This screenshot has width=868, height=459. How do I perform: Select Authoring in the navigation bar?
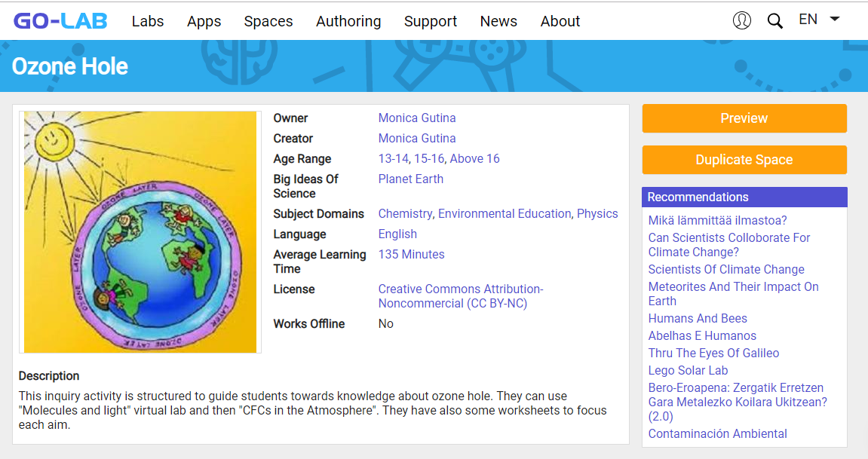(348, 21)
